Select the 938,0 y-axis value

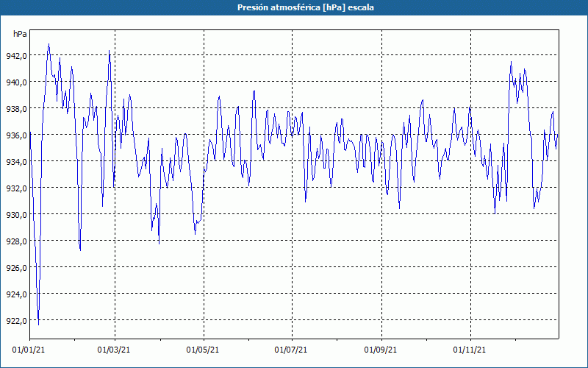[16, 108]
